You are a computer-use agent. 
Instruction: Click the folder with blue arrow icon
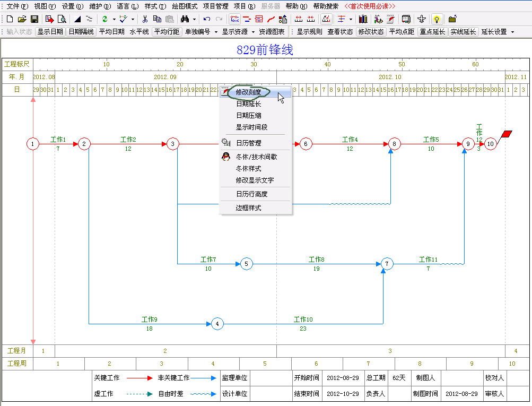[452, 19]
